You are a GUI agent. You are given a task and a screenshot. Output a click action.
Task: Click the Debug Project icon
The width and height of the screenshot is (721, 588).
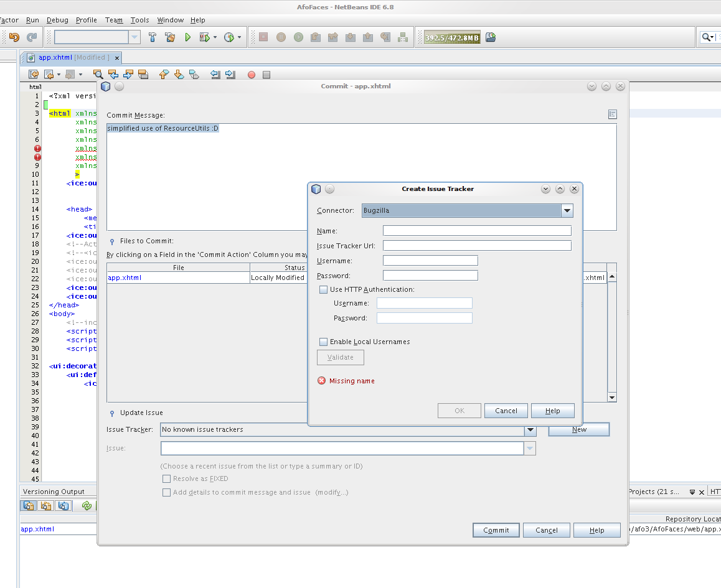[x=204, y=37]
